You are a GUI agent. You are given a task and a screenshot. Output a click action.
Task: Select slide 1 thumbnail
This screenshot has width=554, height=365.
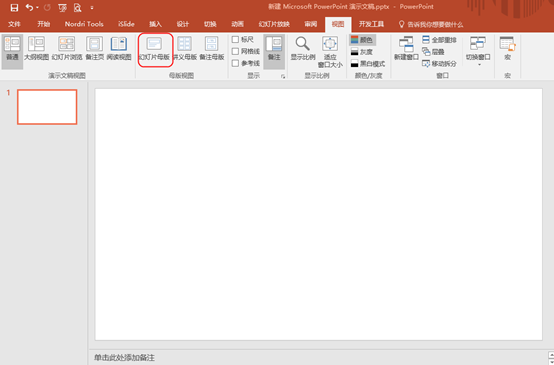coord(47,107)
